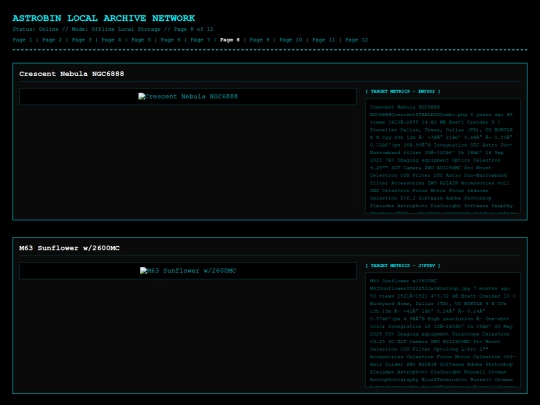This screenshot has height=405, width=540.
Task: Click the current Page 8 link
Action: pos(230,40)
